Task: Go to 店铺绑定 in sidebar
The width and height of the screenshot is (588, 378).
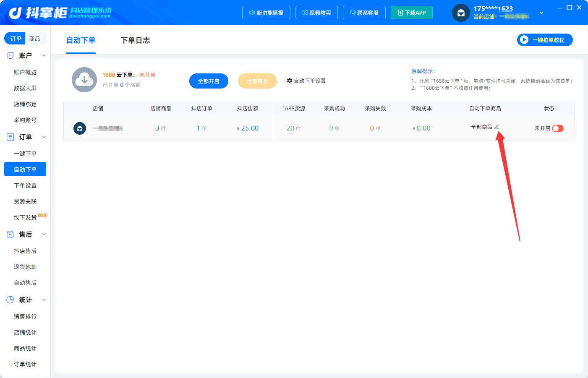Action: click(25, 104)
